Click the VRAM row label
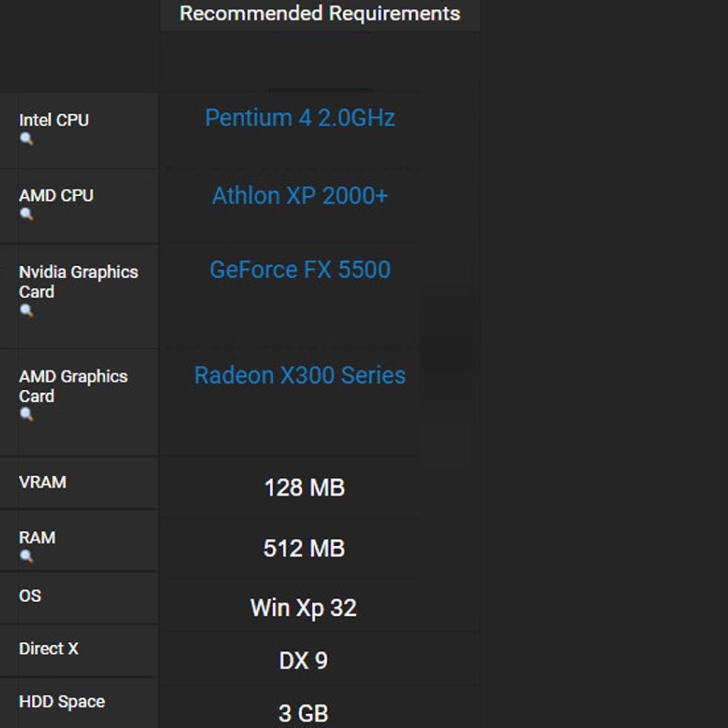The height and width of the screenshot is (728, 728). (42, 482)
